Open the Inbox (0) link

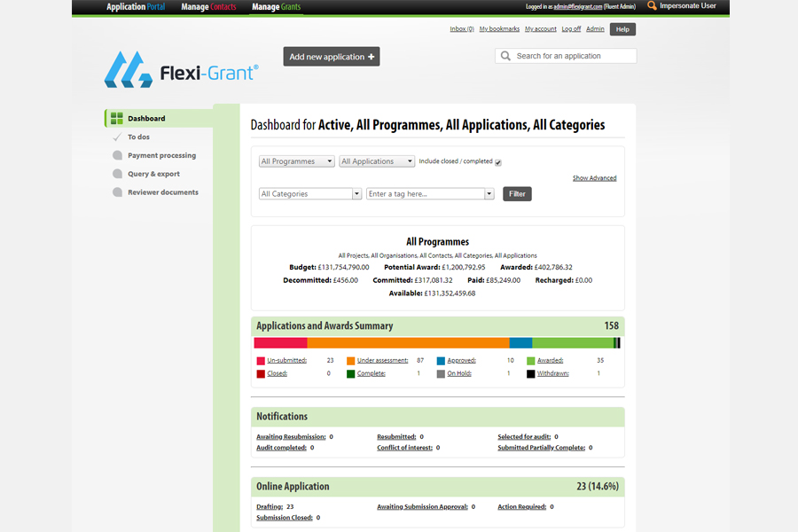point(462,29)
